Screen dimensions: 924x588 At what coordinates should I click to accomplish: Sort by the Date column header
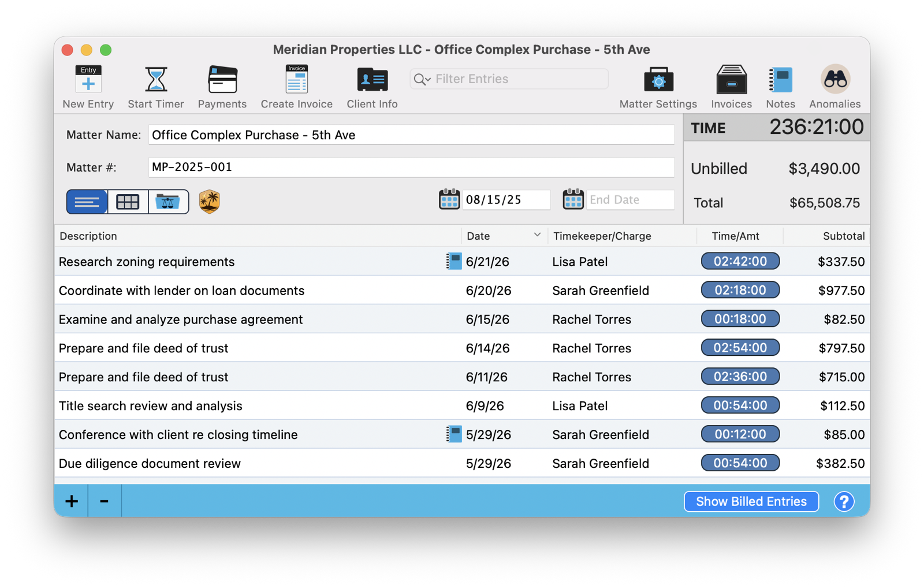coord(504,236)
